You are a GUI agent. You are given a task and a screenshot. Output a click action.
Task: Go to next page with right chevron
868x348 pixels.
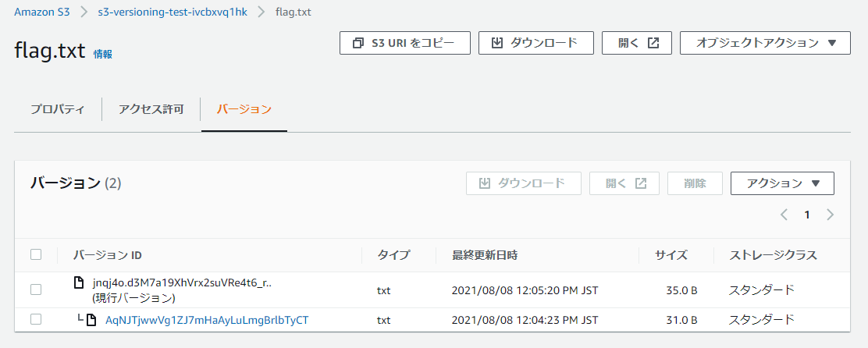[830, 215]
